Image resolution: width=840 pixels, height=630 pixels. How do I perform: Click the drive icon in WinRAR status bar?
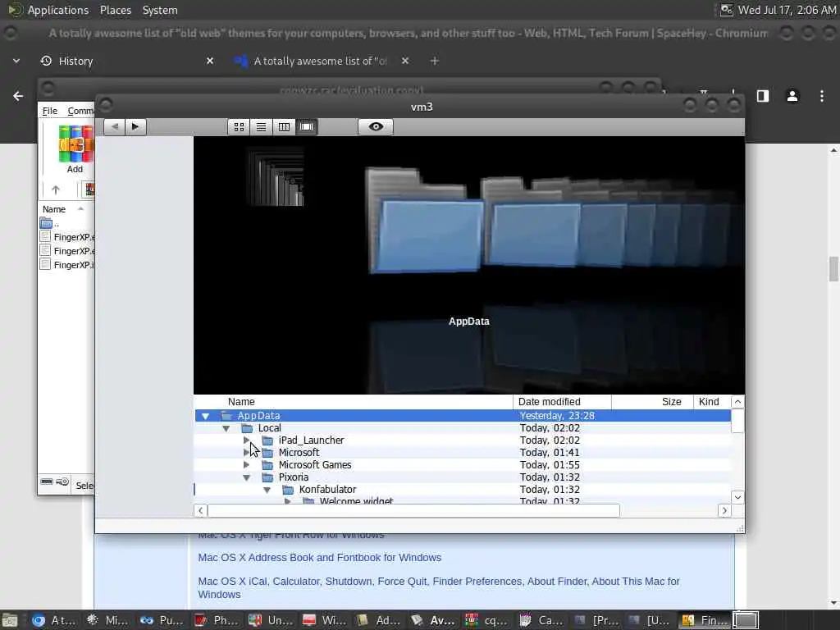pos(47,482)
